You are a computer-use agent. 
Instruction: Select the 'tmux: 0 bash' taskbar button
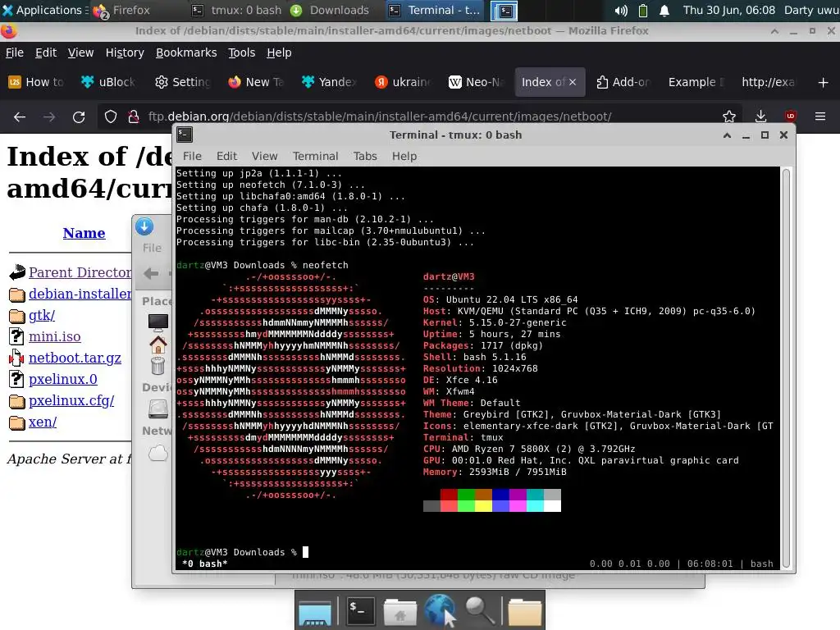coord(237,10)
